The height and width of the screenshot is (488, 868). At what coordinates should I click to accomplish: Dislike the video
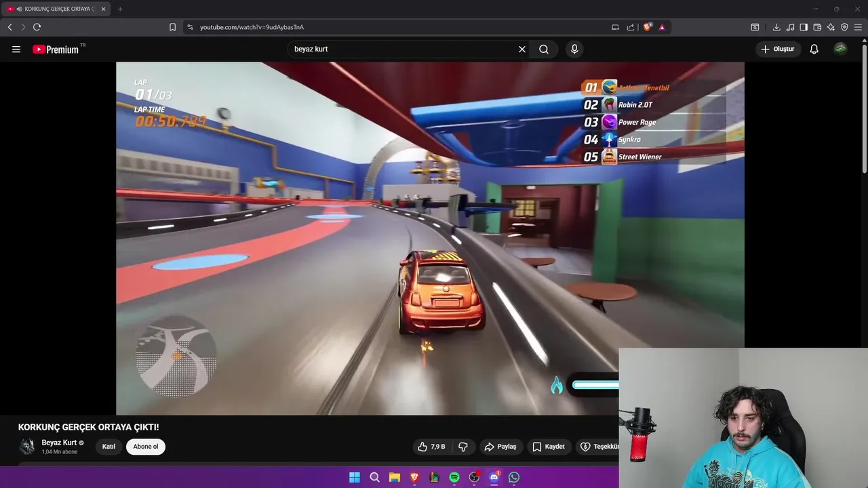click(463, 447)
